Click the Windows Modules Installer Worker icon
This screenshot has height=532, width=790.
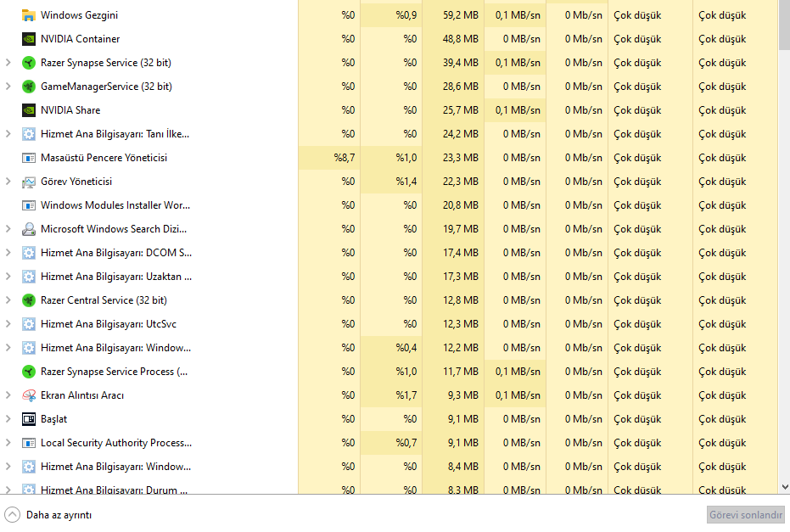pos(29,205)
